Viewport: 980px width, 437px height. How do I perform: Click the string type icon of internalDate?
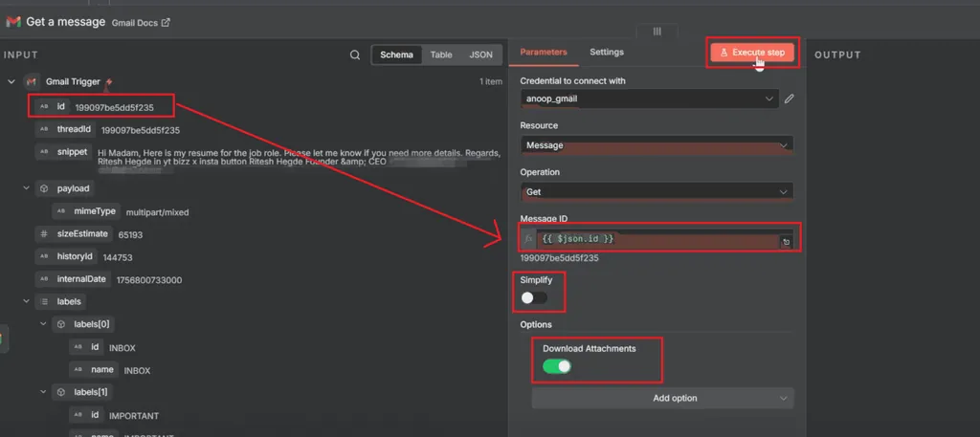pyautogui.click(x=44, y=279)
